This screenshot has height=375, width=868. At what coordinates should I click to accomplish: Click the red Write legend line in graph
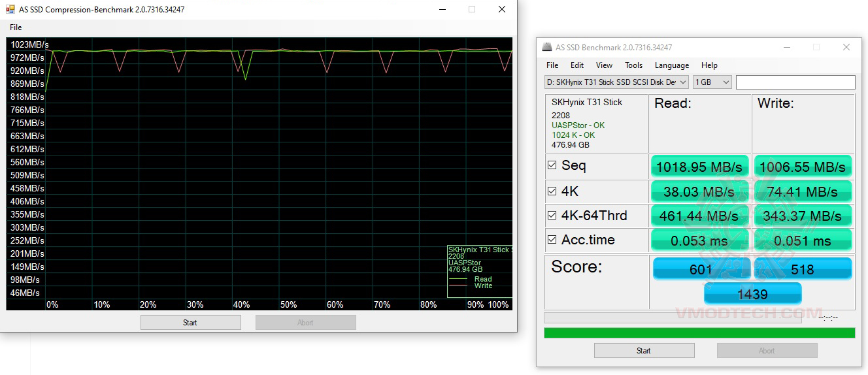[459, 285]
